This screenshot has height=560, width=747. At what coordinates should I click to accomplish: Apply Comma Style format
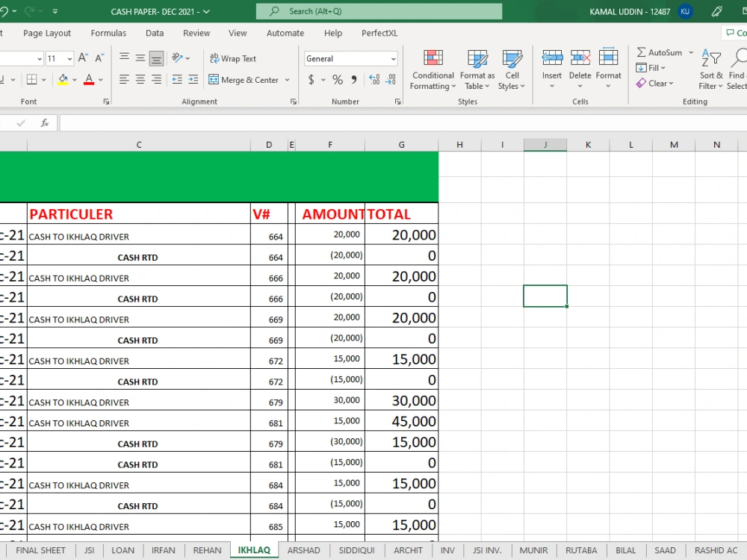pos(354,80)
